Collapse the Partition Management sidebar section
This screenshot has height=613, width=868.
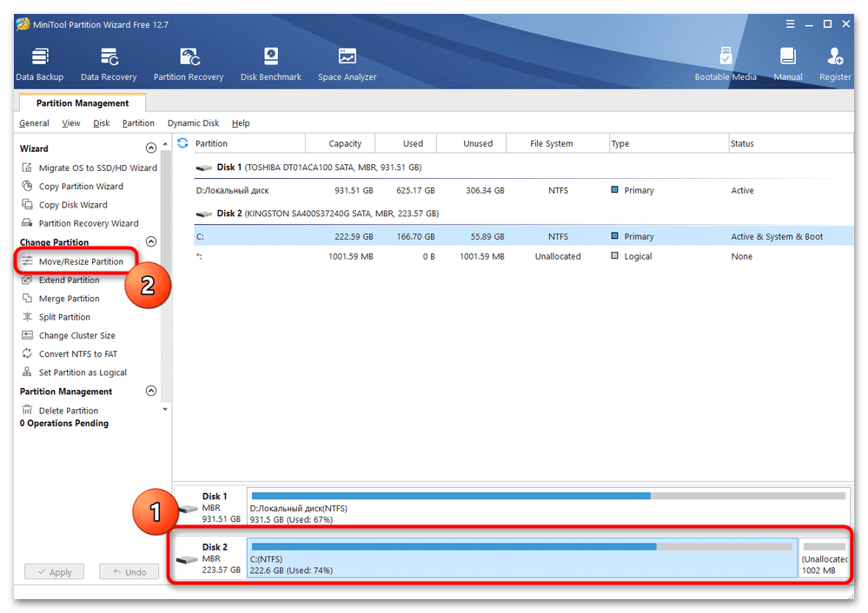tap(151, 392)
